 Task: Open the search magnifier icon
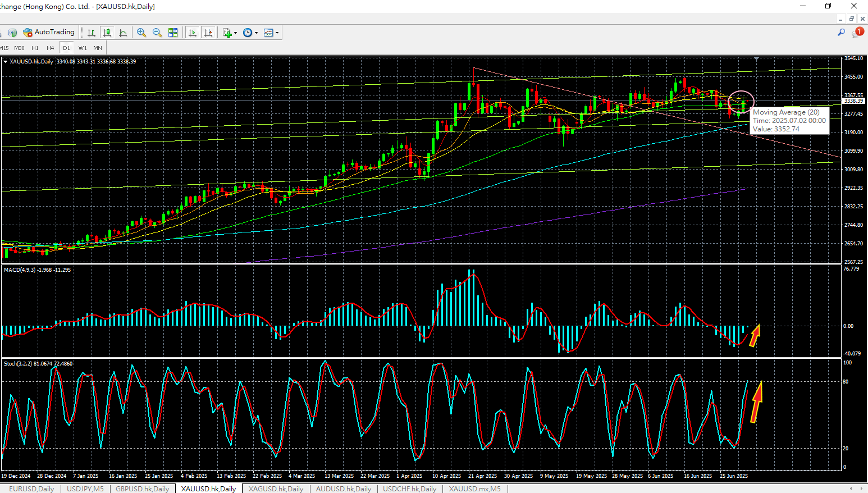tap(841, 33)
